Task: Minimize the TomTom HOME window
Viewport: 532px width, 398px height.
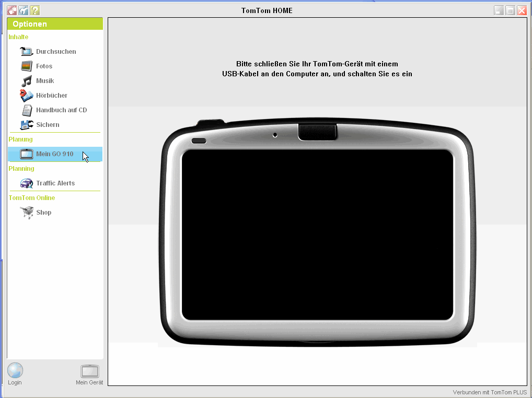Action: click(x=499, y=10)
